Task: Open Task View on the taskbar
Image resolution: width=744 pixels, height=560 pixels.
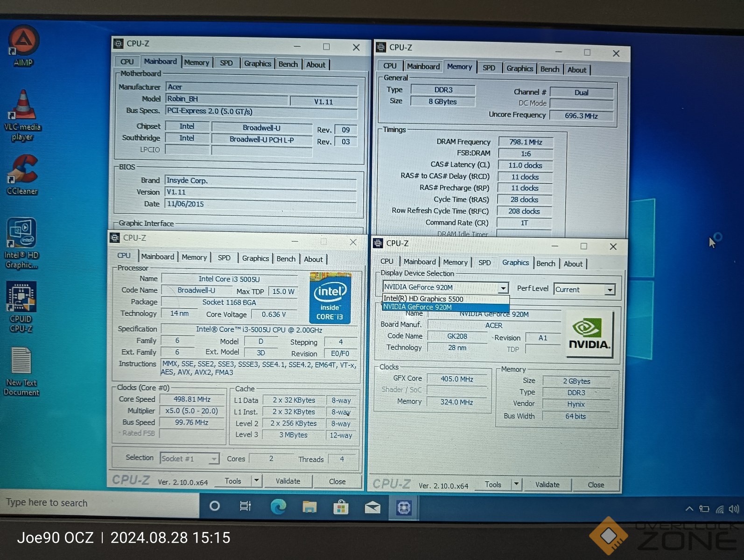Action: click(x=246, y=506)
